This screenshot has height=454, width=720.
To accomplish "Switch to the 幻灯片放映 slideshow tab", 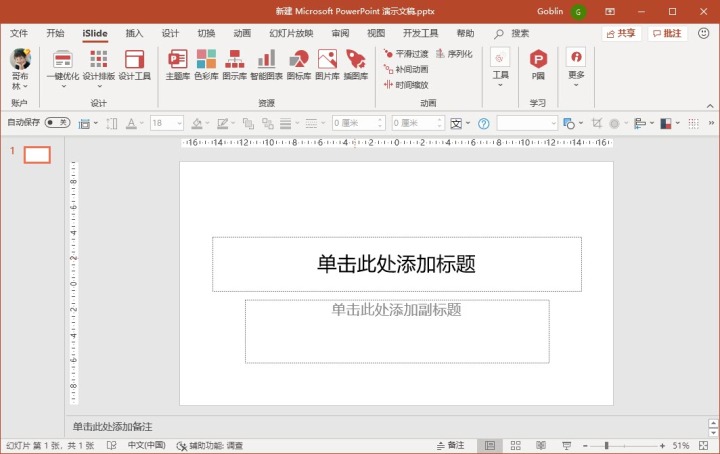I will pos(291,33).
